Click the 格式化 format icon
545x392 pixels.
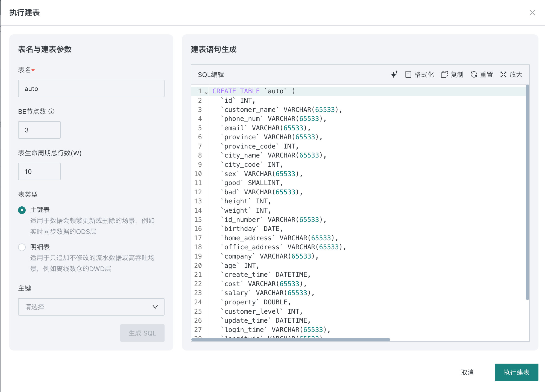click(x=408, y=75)
